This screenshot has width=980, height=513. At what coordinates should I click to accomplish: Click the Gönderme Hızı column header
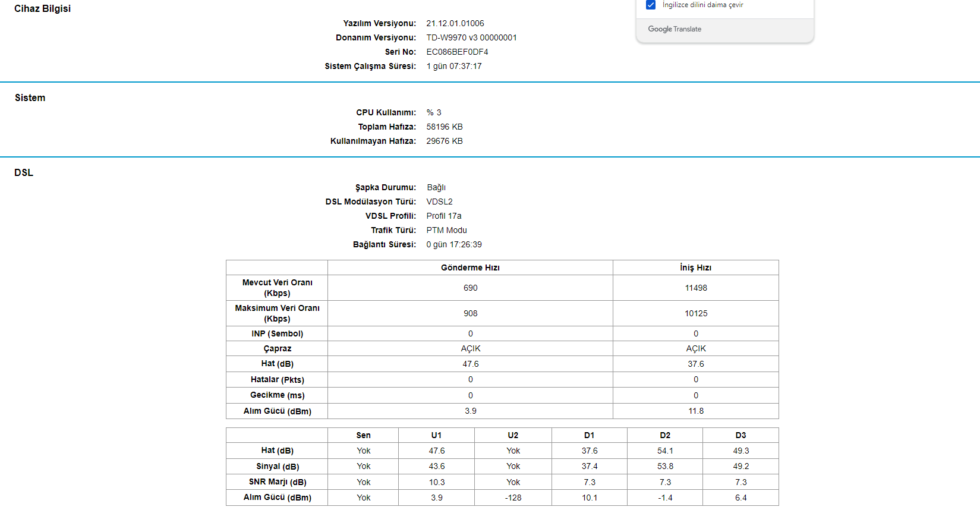[x=470, y=267]
